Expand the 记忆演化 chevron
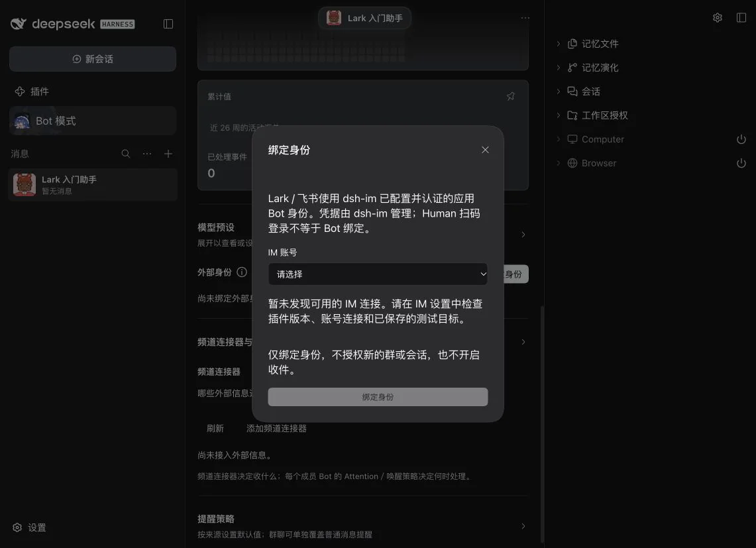The width and height of the screenshot is (756, 548). pyautogui.click(x=559, y=68)
